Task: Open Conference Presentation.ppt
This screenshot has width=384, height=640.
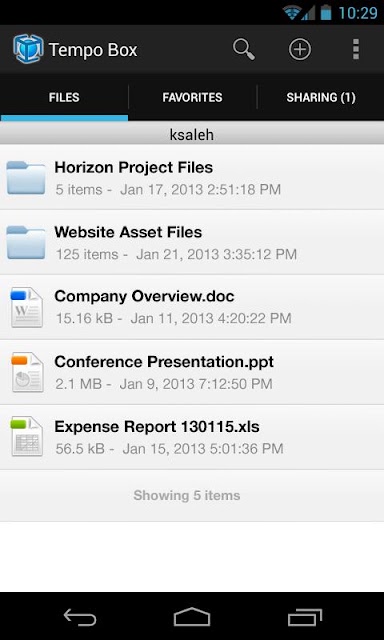Action: click(192, 372)
